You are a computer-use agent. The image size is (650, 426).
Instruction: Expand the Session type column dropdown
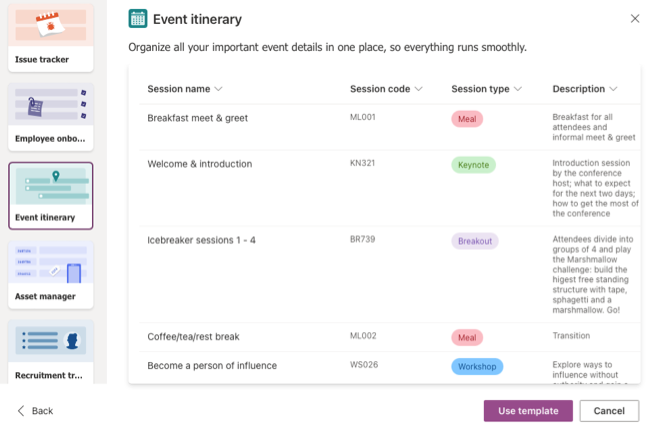pyautogui.click(x=519, y=89)
